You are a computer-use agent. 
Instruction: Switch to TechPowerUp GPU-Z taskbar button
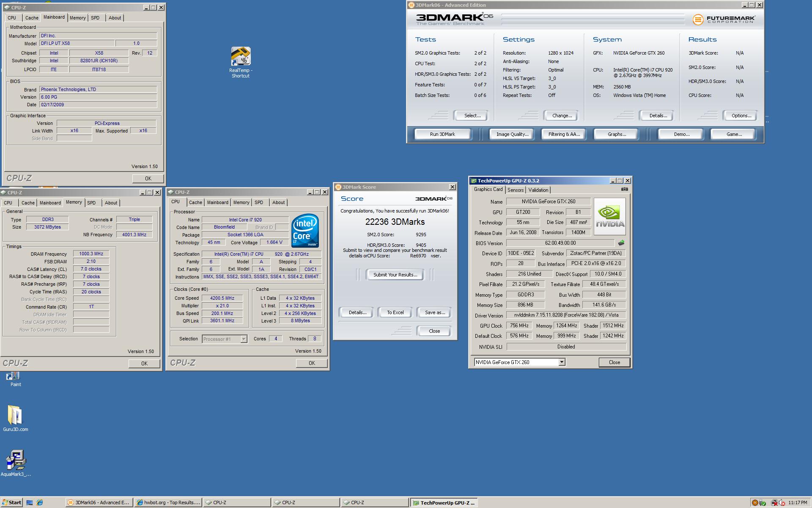[x=444, y=502]
